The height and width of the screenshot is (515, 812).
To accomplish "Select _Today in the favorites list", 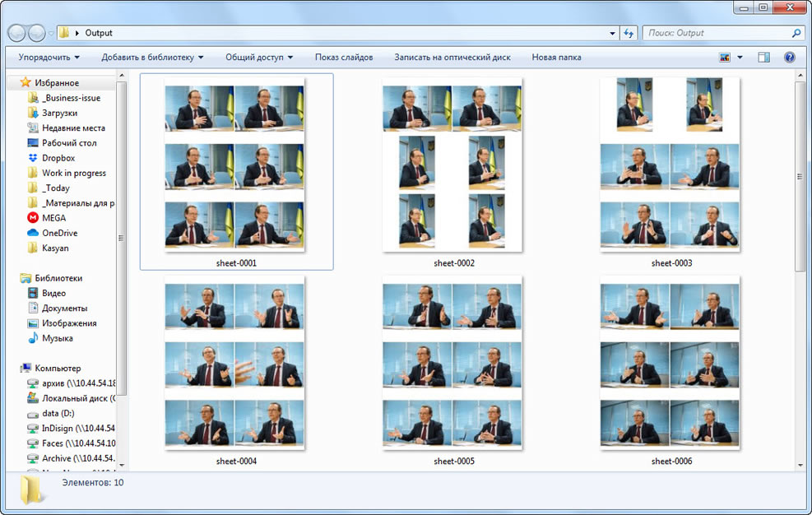I will [x=56, y=188].
